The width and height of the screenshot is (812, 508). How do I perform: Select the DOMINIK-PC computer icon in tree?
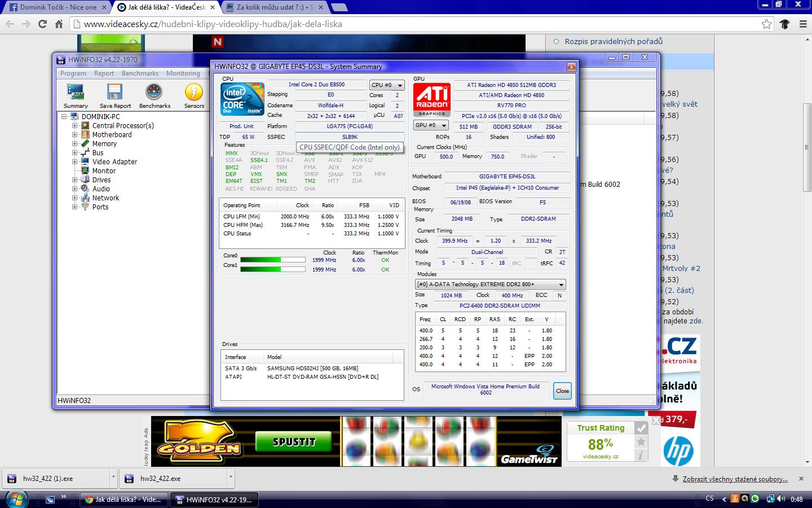(x=74, y=117)
